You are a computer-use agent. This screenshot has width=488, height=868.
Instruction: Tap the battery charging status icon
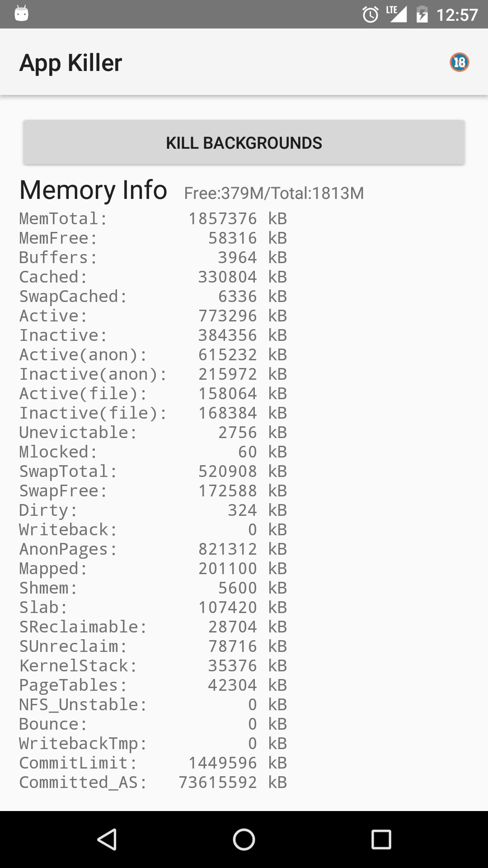coord(422,15)
